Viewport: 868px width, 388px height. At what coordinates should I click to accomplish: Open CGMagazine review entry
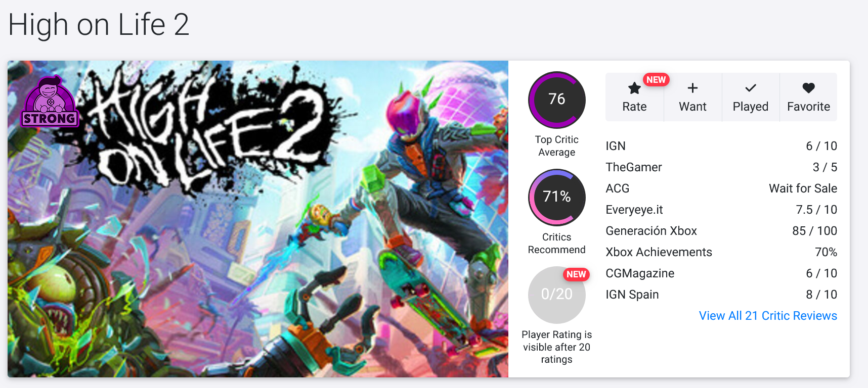(640, 273)
